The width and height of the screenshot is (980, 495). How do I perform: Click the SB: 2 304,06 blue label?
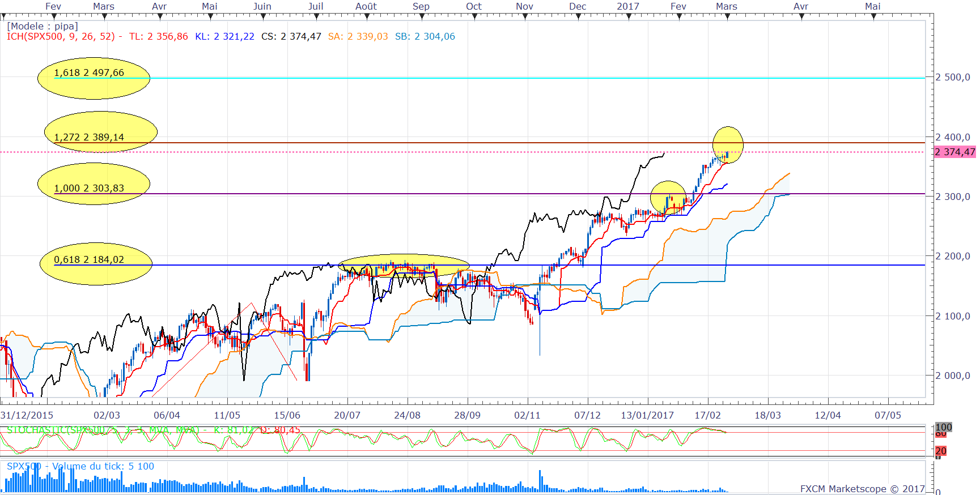tap(425, 36)
